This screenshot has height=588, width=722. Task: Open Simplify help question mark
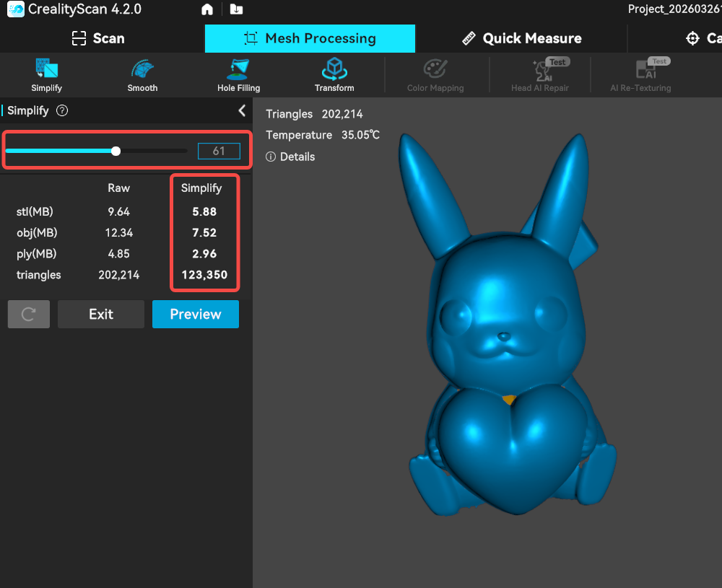pos(62,110)
